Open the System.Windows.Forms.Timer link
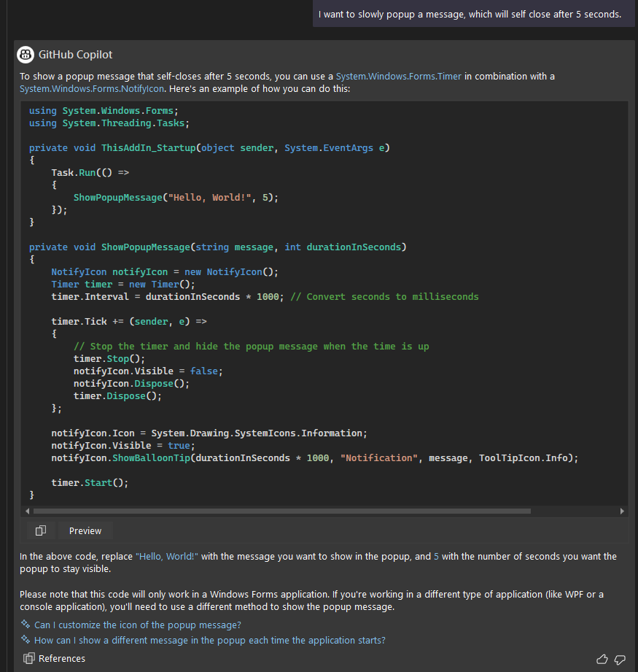 [399, 77]
